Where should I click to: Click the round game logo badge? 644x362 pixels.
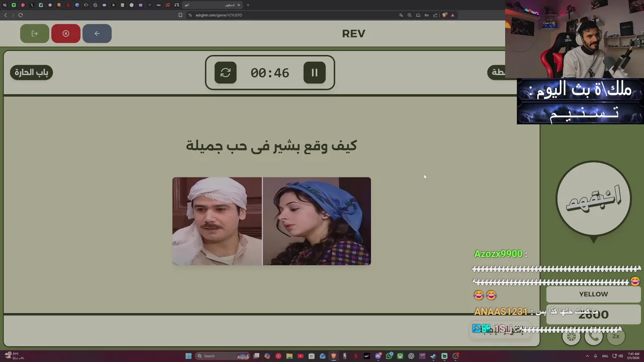coord(594,199)
